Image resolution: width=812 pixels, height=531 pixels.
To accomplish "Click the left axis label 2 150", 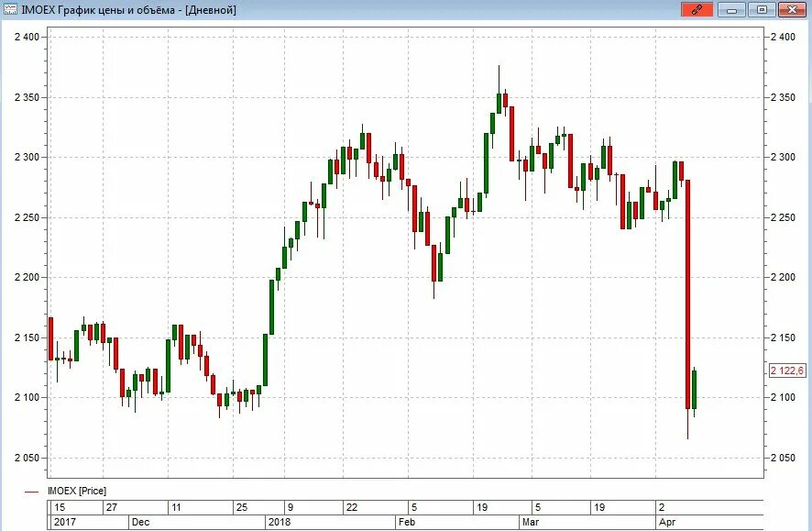I will tap(27, 337).
